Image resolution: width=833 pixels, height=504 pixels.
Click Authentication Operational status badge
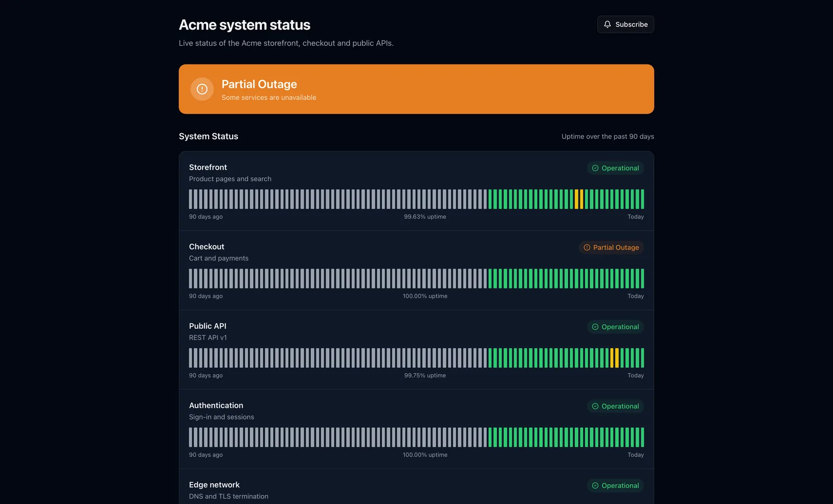pyautogui.click(x=615, y=406)
